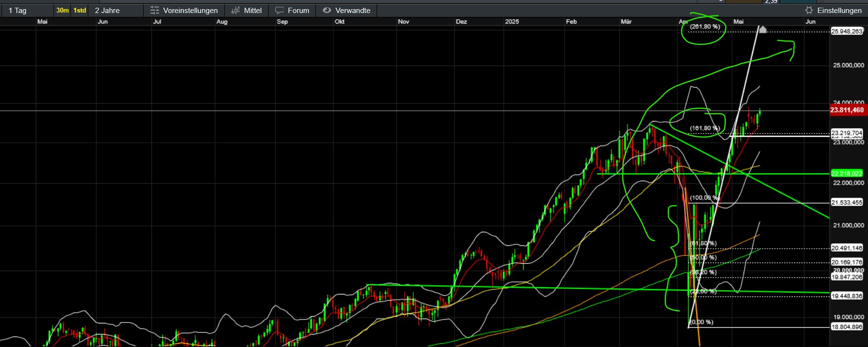Screen dimensions: 868x347
Task: Select the 19.448,836 price label
Action: (847, 296)
